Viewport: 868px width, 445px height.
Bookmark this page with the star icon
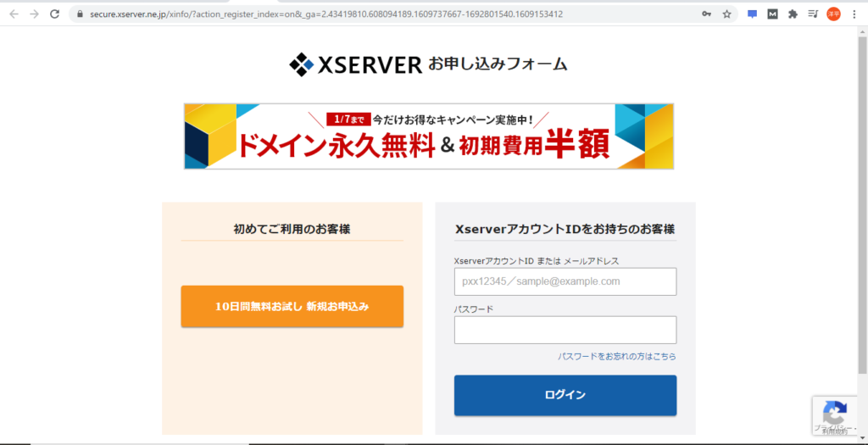pos(726,14)
